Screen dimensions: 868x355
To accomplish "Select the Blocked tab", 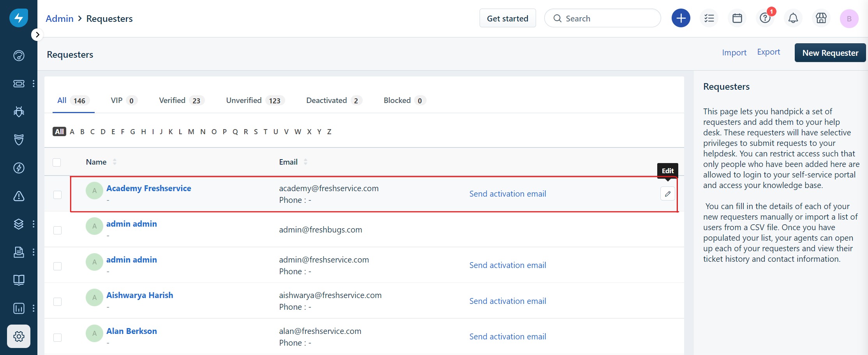I will click(404, 101).
